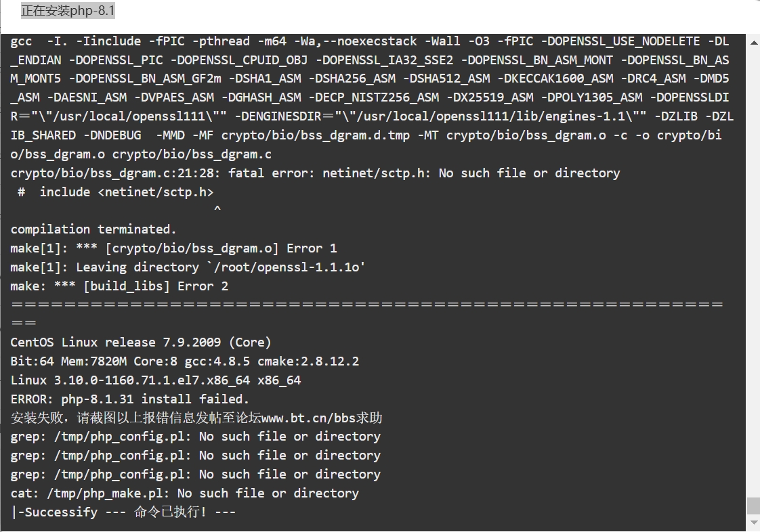Select the 'make[1]: *** Error 1' line
This screenshot has width=760, height=532.
click(173, 248)
